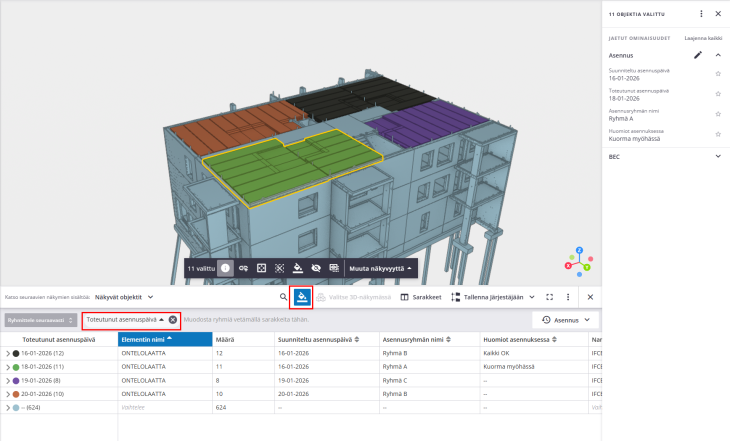Click the info icon in the selection toolbar
730x441 pixels.
[x=225, y=268]
